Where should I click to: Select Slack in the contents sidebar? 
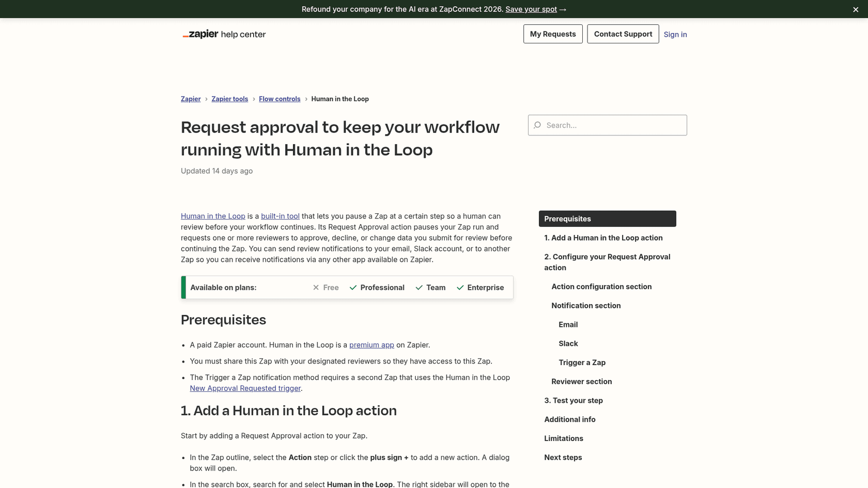pyautogui.click(x=568, y=343)
